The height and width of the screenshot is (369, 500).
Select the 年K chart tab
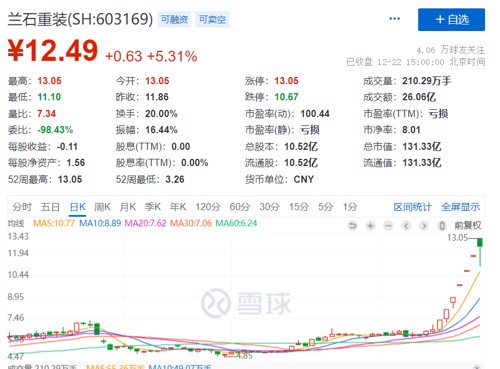178,207
